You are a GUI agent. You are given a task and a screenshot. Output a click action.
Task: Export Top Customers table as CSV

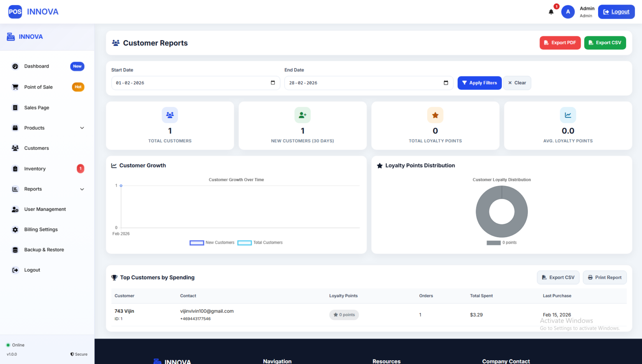558,278
